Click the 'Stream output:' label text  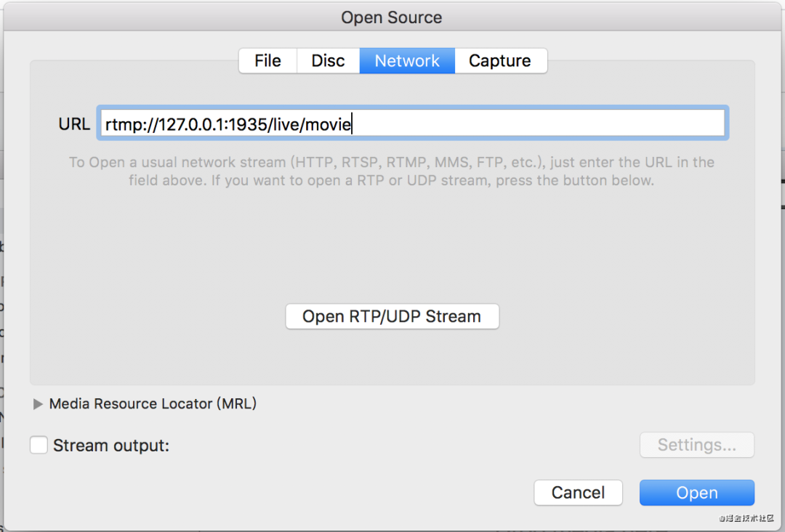111,446
